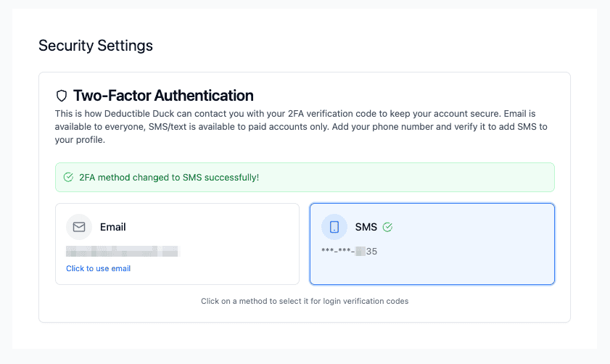Click the "Two-Factor Authentication" heading text
610x364 pixels.
point(163,96)
